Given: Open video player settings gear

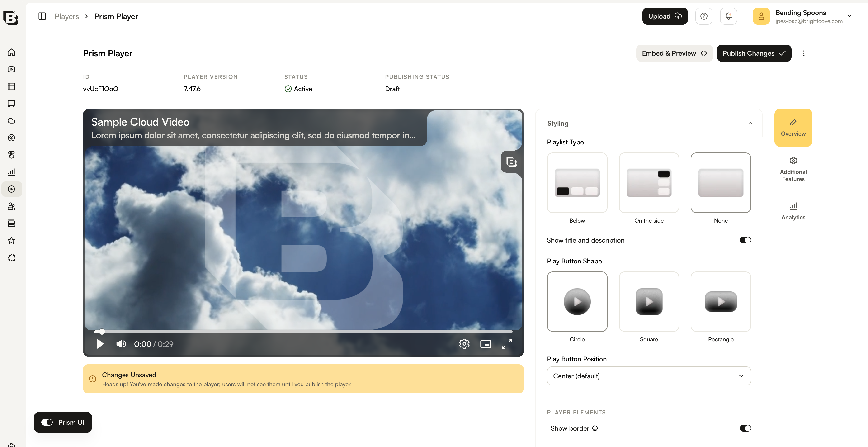Looking at the screenshot, I should [464, 344].
